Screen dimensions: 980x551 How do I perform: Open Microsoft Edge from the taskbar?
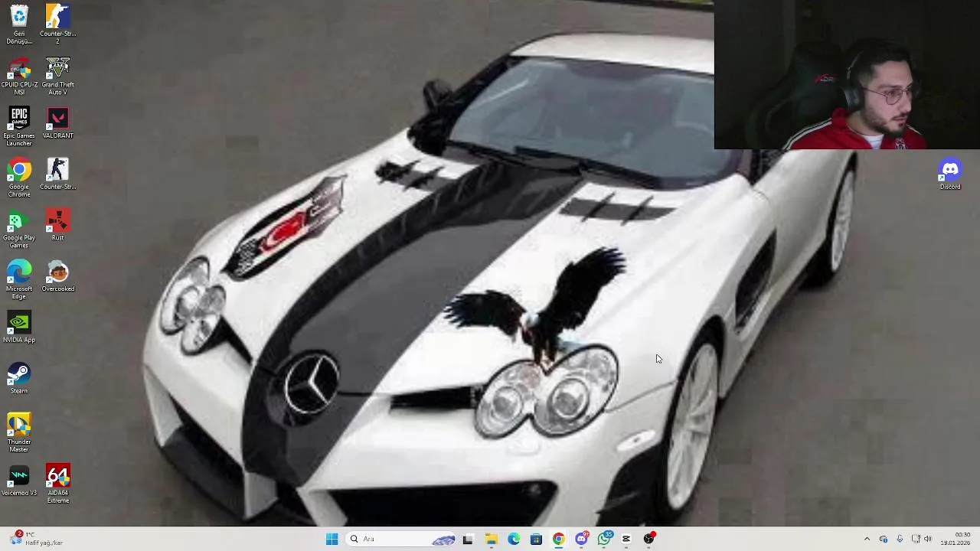(514, 539)
